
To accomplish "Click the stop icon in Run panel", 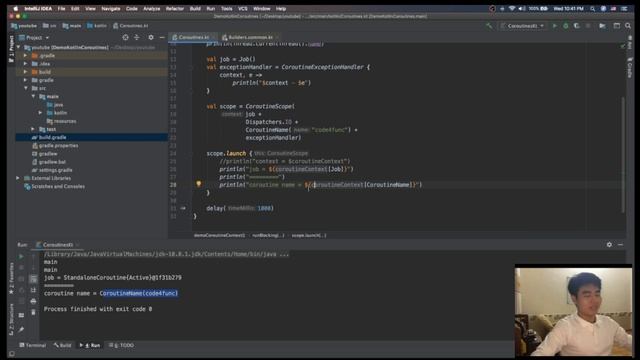I will [21, 268].
